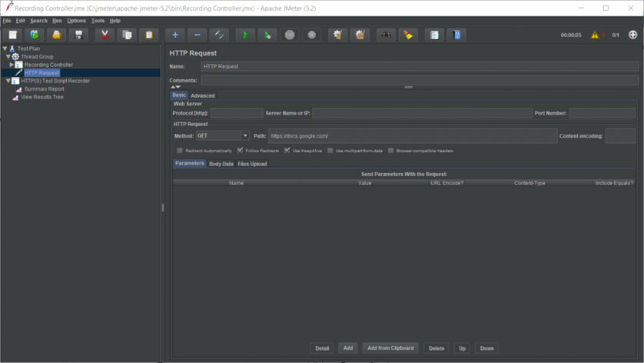Start the test with green play icon
Viewport: 644px width, 363px height.
coord(245,35)
